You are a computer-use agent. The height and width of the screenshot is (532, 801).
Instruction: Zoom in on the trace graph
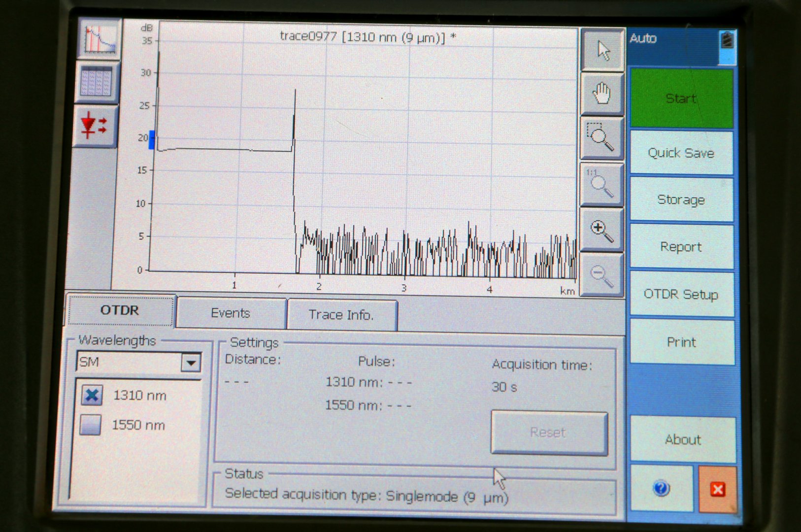point(601,231)
